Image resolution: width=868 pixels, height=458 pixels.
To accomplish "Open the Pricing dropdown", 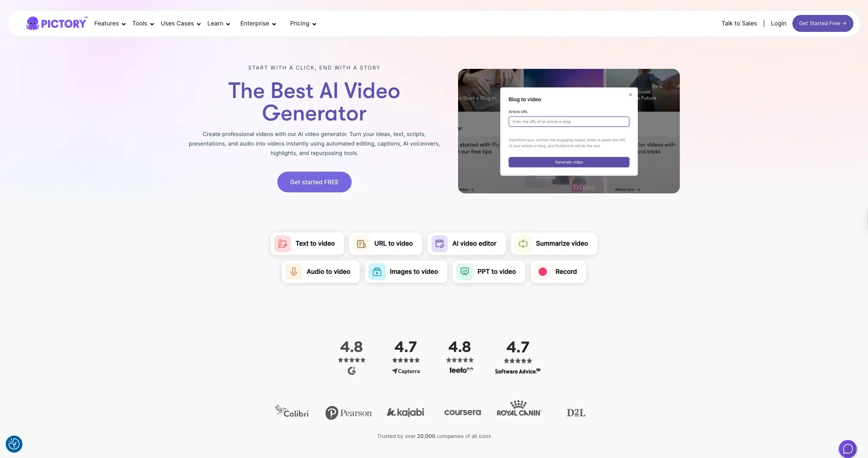I will pyautogui.click(x=303, y=23).
